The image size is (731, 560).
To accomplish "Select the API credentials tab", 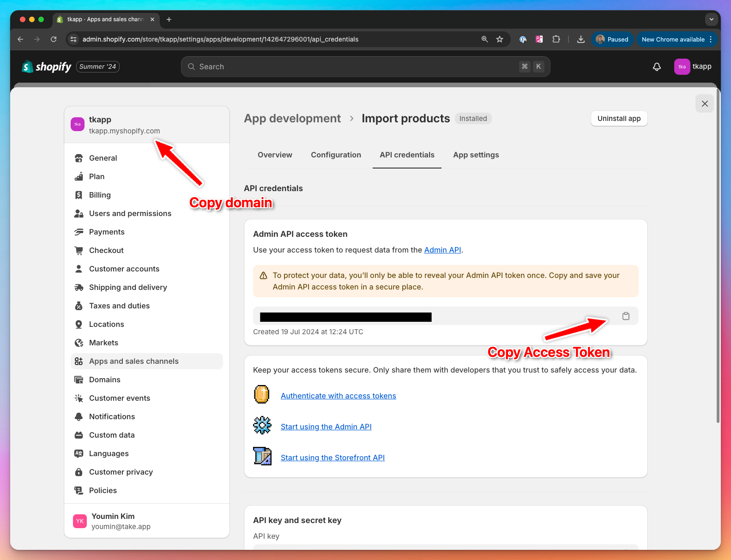I will coord(407,155).
